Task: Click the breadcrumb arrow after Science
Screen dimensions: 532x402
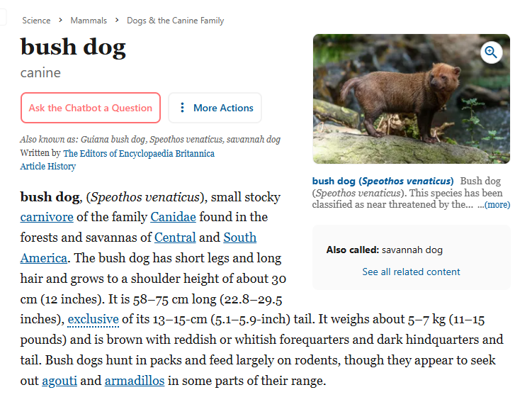Action: pos(60,21)
